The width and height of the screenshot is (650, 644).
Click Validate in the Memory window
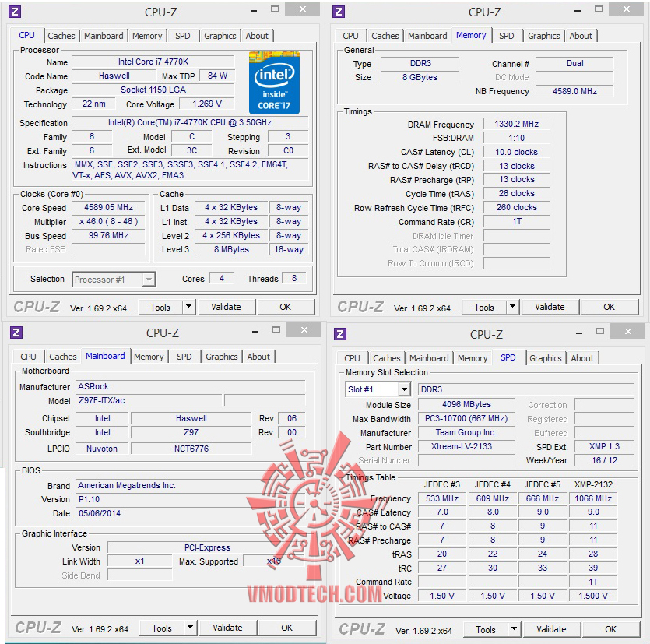pos(550,307)
